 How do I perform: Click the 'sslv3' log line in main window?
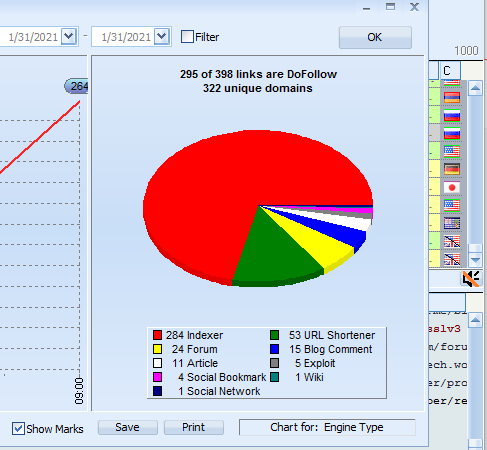tap(445, 329)
